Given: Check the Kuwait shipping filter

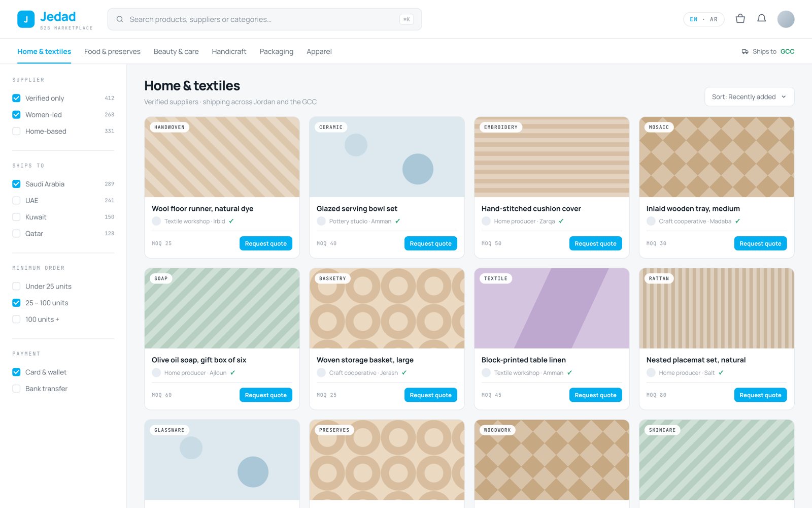Looking at the screenshot, I should pyautogui.click(x=16, y=217).
